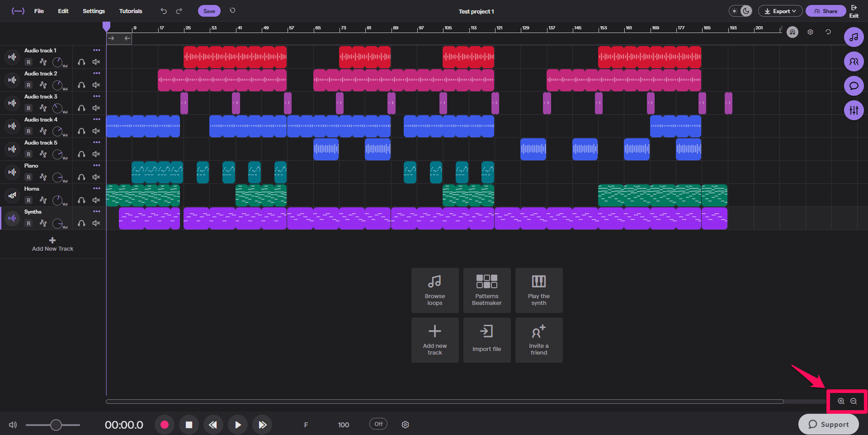Screen dimensions: 868x435
Task: Click the Synths track volume knob
Action: point(57,223)
